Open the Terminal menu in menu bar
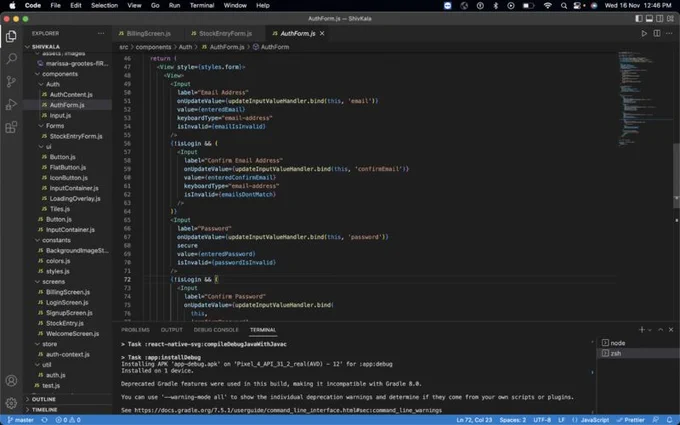 tap(202, 6)
